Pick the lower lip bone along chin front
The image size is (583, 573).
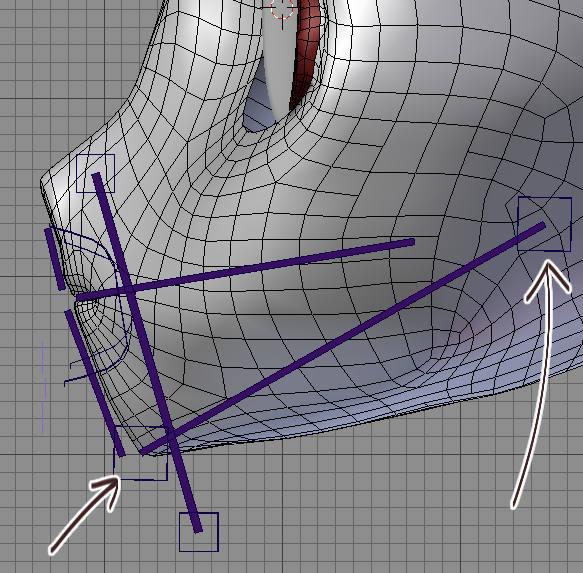pyautogui.click(x=95, y=383)
